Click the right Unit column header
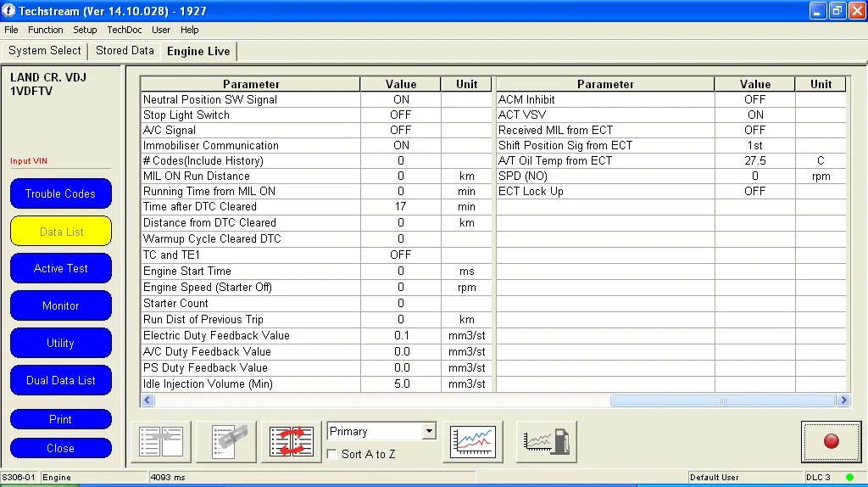The height and width of the screenshot is (487, 868). (821, 84)
